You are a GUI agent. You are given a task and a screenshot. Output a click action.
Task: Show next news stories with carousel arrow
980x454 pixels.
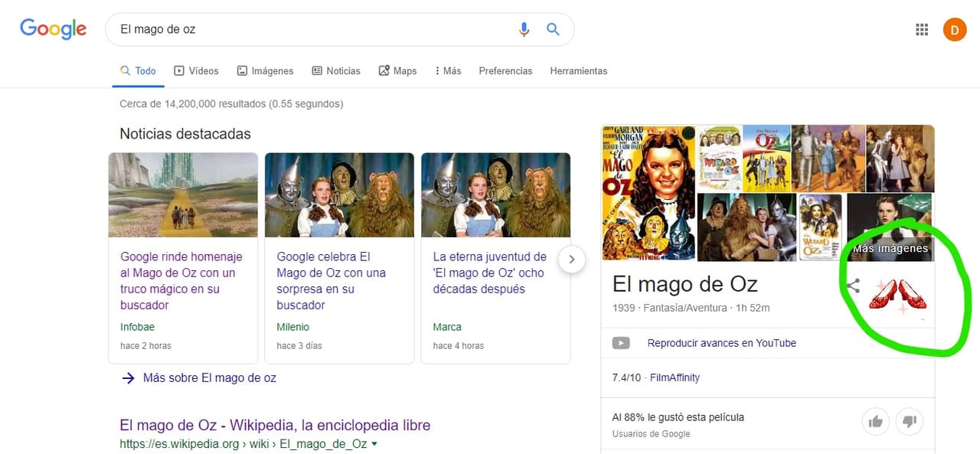click(x=572, y=260)
